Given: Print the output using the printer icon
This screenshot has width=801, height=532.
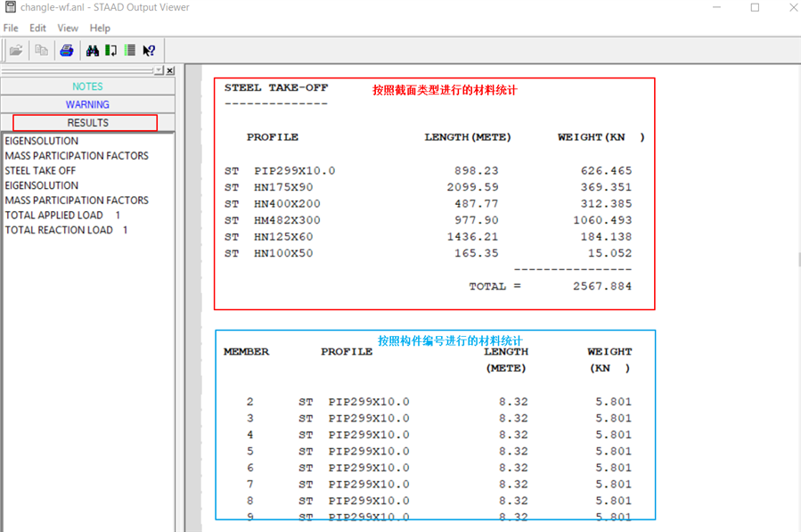Looking at the screenshot, I should point(67,51).
